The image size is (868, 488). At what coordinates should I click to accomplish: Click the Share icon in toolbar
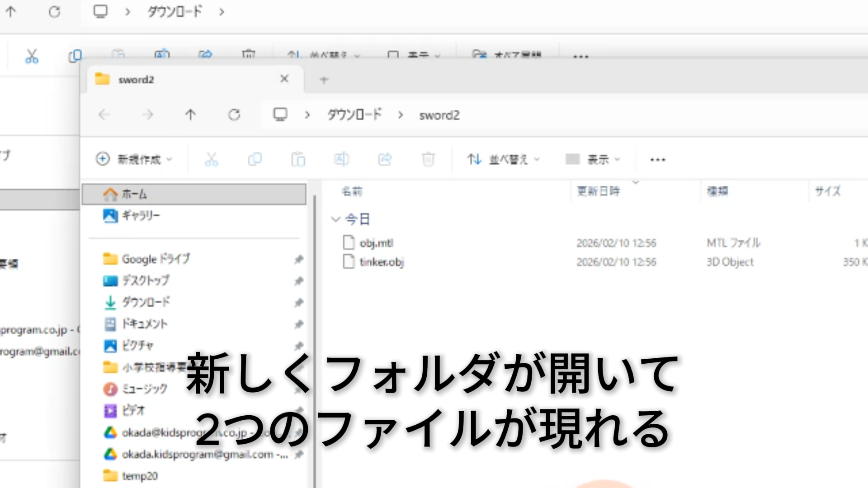coord(385,159)
